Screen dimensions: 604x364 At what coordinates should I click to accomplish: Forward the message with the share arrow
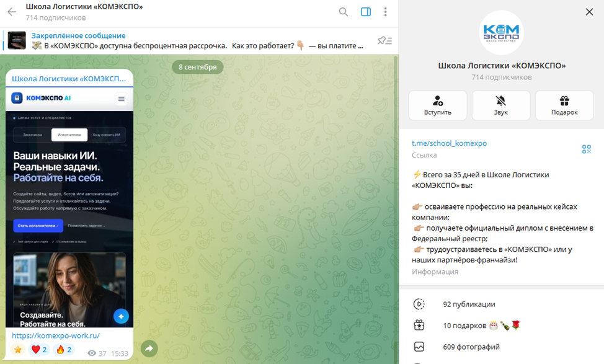[149, 348]
